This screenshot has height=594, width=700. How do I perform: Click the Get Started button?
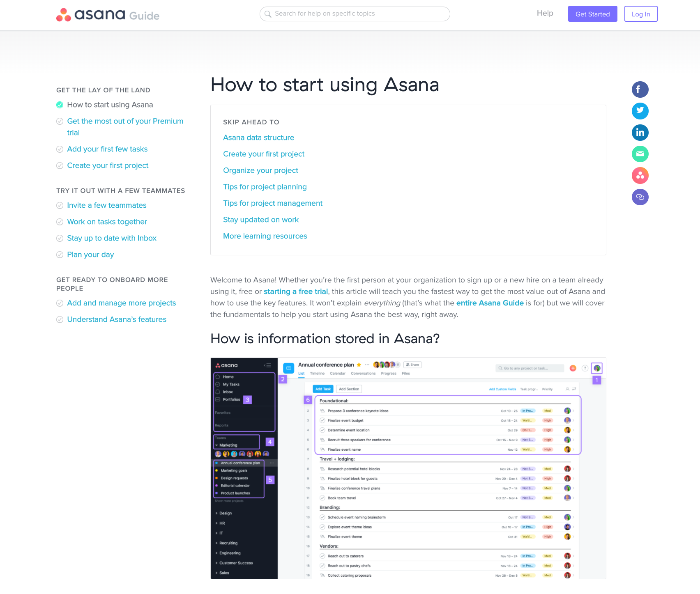tap(592, 14)
